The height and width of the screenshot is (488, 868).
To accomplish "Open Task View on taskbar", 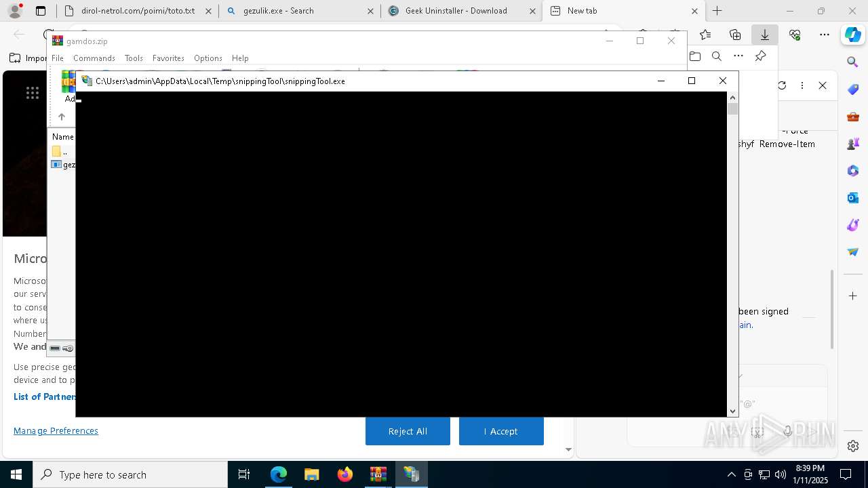I will click(x=244, y=474).
